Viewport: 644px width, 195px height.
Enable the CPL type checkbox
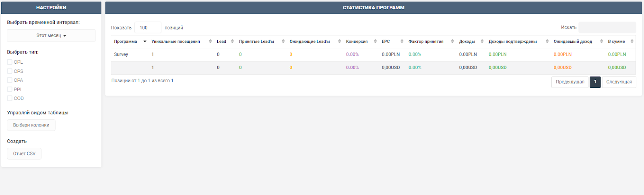(x=10, y=62)
